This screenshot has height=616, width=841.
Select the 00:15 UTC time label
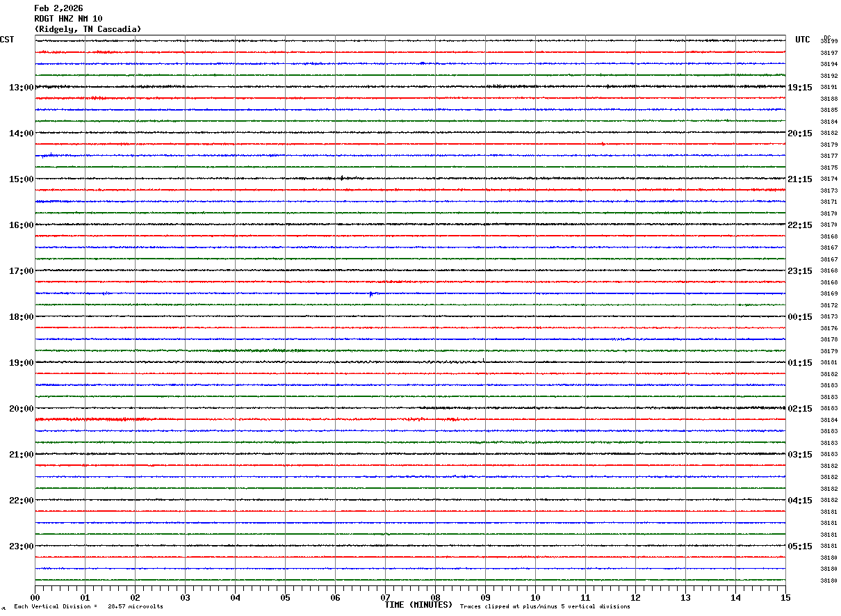(x=800, y=317)
